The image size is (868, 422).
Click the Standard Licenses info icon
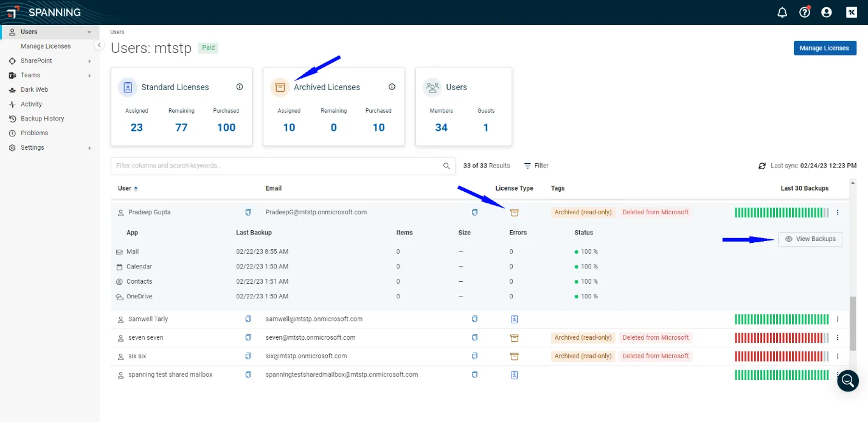[x=240, y=87]
